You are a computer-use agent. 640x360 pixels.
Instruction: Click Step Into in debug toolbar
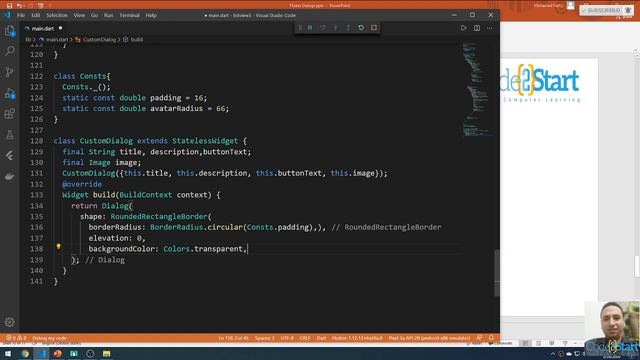(x=336, y=28)
